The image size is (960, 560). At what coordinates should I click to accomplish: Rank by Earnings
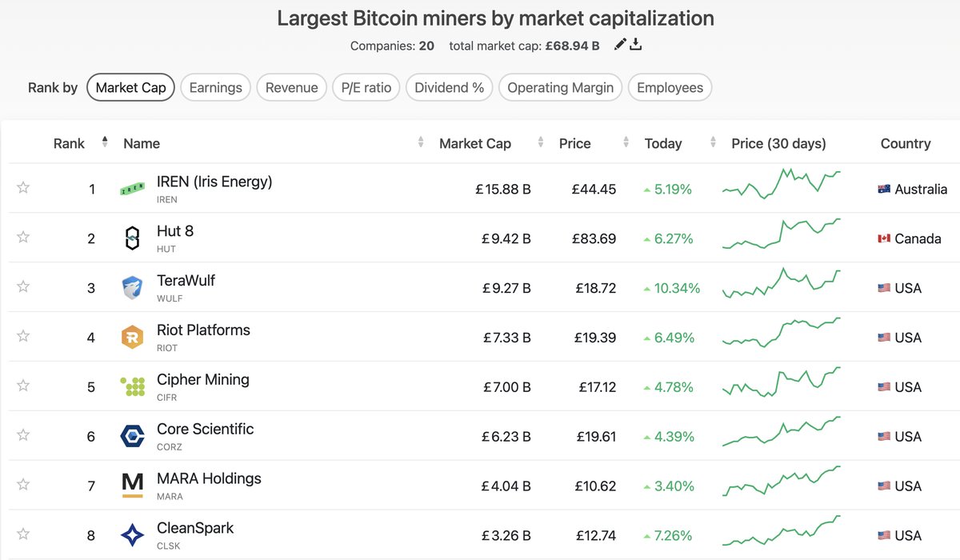216,88
